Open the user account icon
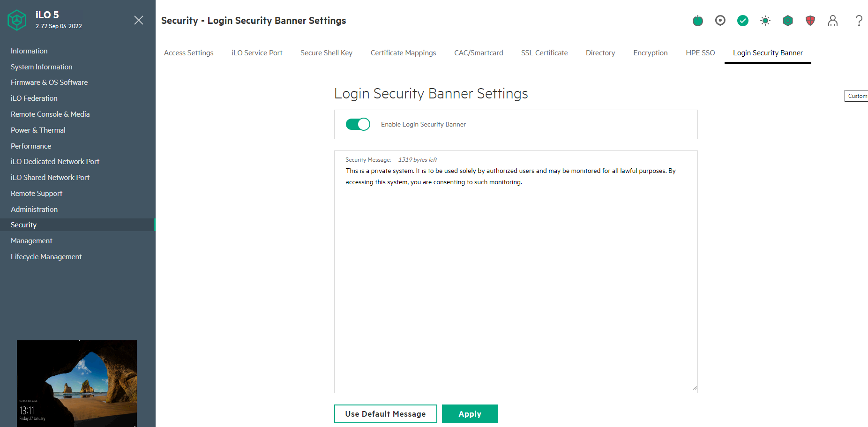The image size is (868, 427). pos(832,21)
